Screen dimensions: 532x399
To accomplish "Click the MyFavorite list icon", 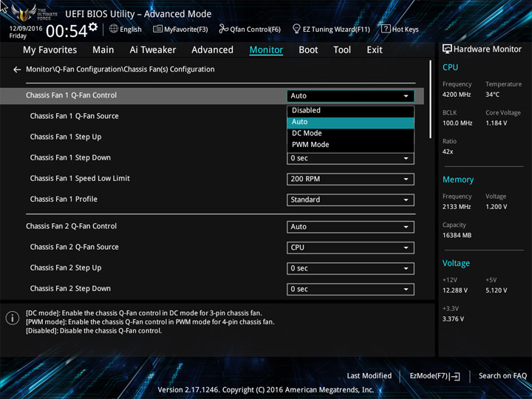I will point(157,29).
